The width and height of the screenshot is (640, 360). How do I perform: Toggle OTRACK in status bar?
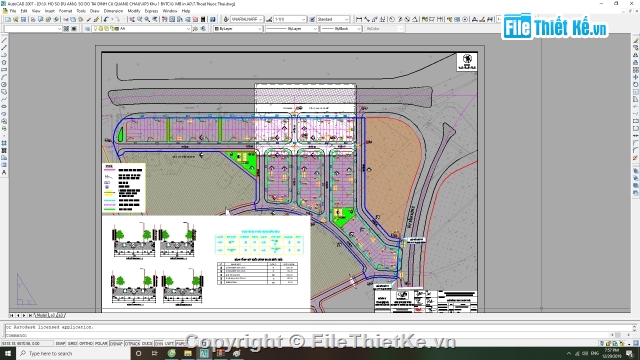[132, 344]
